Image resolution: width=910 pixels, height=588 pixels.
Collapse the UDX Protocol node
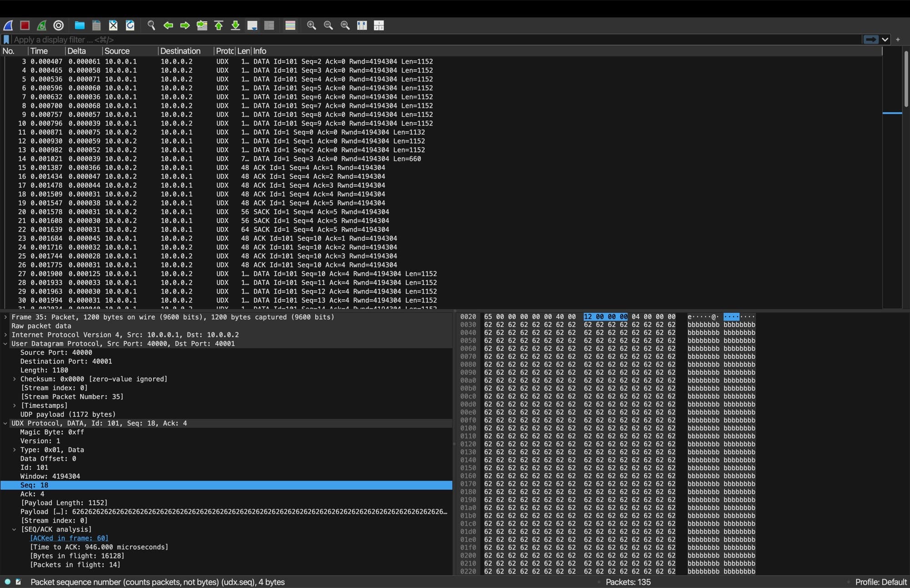pos(5,423)
